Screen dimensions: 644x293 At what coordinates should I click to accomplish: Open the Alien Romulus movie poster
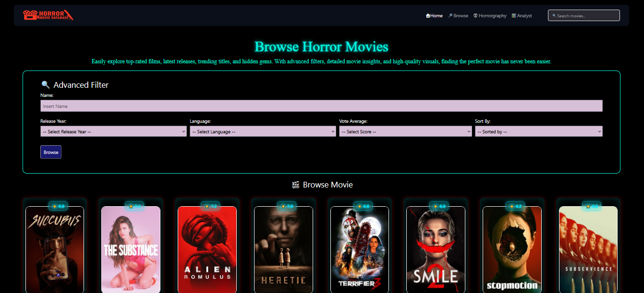207,249
